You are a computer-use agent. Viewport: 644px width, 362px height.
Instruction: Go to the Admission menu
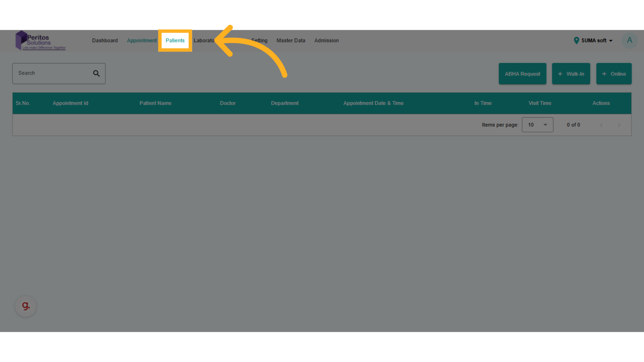click(x=326, y=41)
